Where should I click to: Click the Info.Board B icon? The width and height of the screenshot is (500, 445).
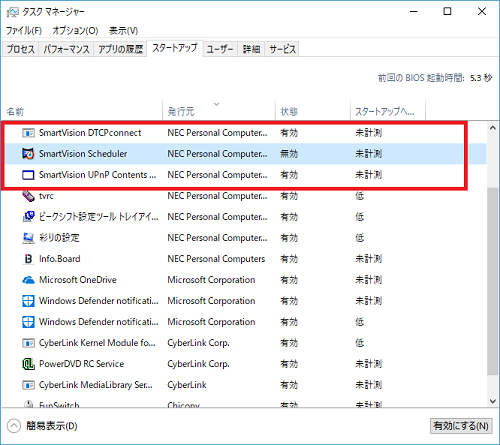point(28,259)
